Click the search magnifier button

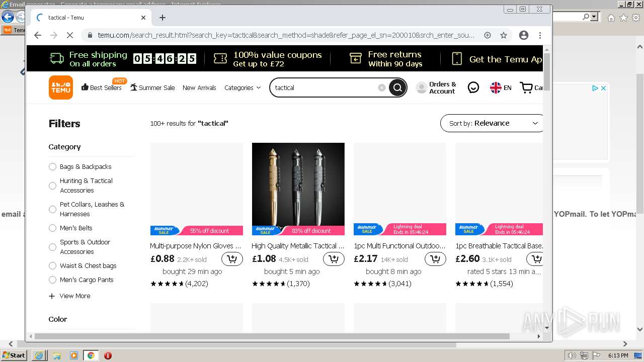[397, 87]
